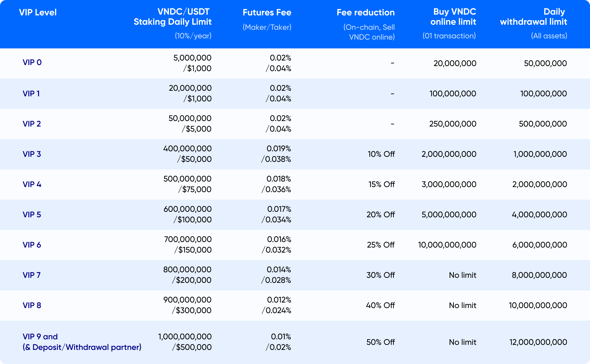Click VIP 0 buy limit 20,000,000
This screenshot has width=590, height=364.
pyautogui.click(x=455, y=63)
